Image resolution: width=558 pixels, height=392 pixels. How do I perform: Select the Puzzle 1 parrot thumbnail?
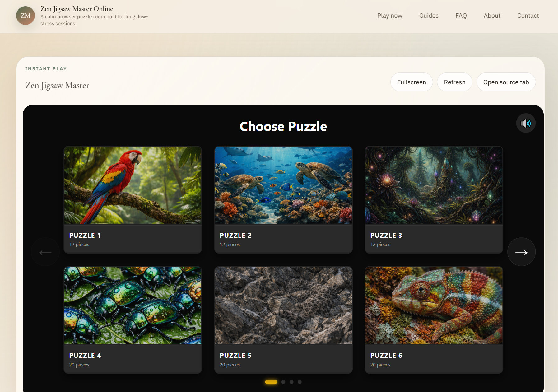[133, 185]
